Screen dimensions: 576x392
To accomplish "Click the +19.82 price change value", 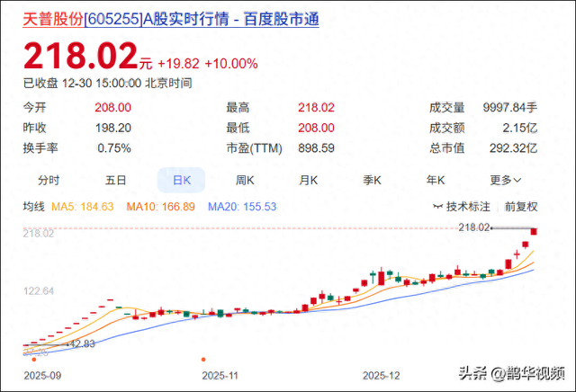I will coord(178,64).
